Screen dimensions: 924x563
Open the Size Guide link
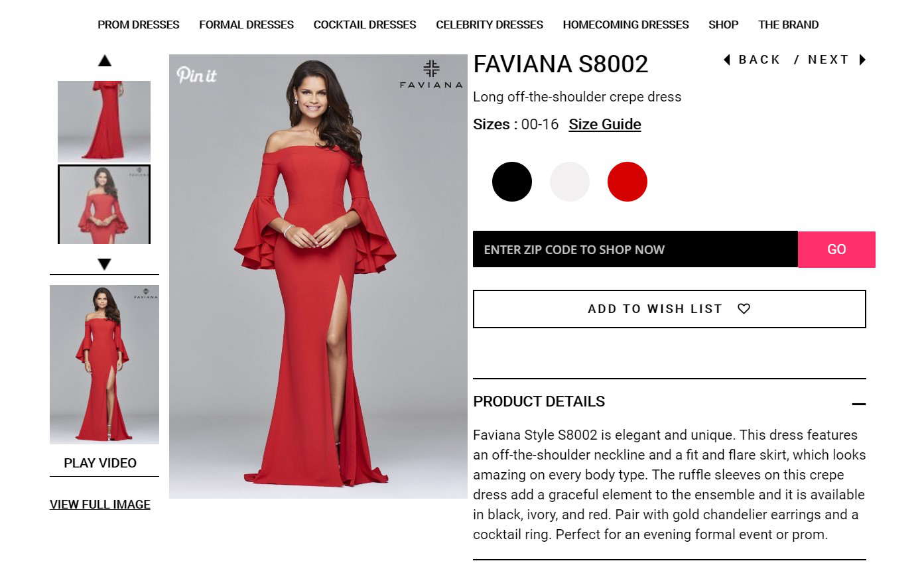[605, 124]
